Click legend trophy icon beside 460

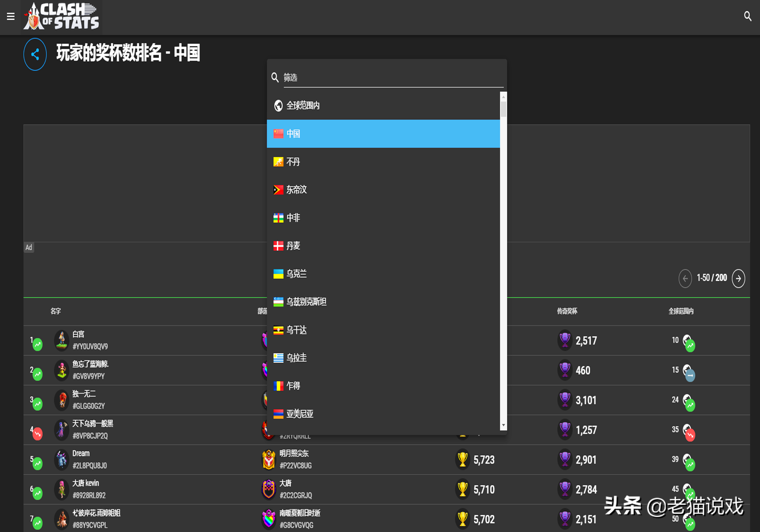[x=565, y=369]
